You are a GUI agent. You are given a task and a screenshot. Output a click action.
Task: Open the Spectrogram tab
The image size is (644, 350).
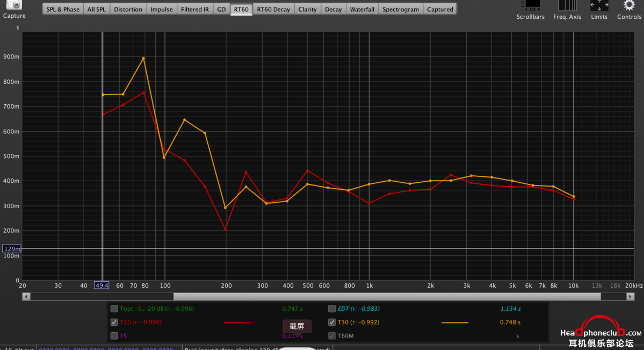(x=401, y=9)
